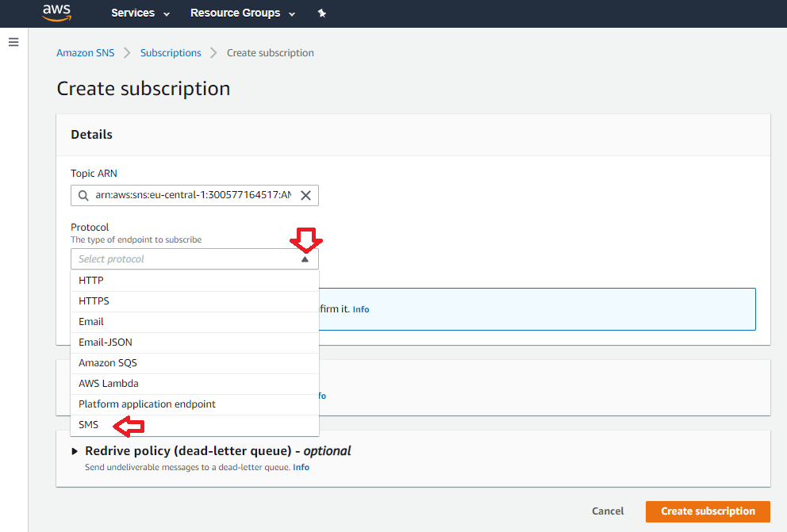Choose HTTPS from protocol list
Screen dimensions: 787x532
tap(94, 300)
